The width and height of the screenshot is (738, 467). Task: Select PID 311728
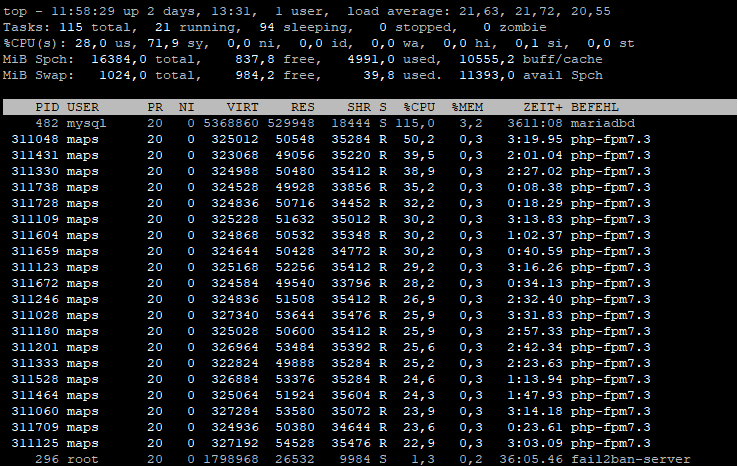(35, 203)
